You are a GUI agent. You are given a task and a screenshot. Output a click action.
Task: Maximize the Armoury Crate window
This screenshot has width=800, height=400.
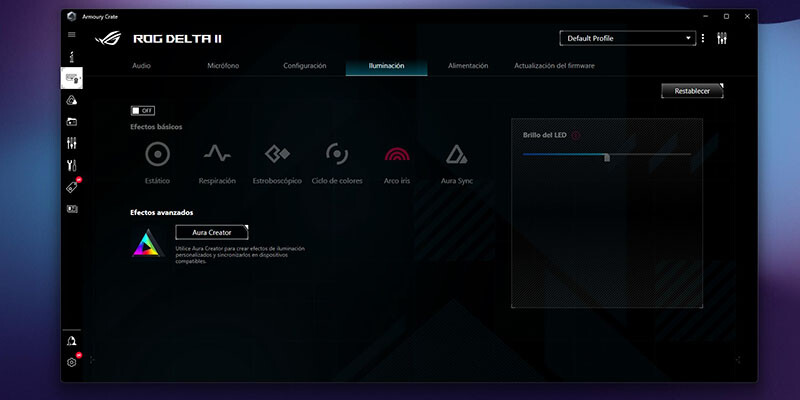(x=727, y=16)
